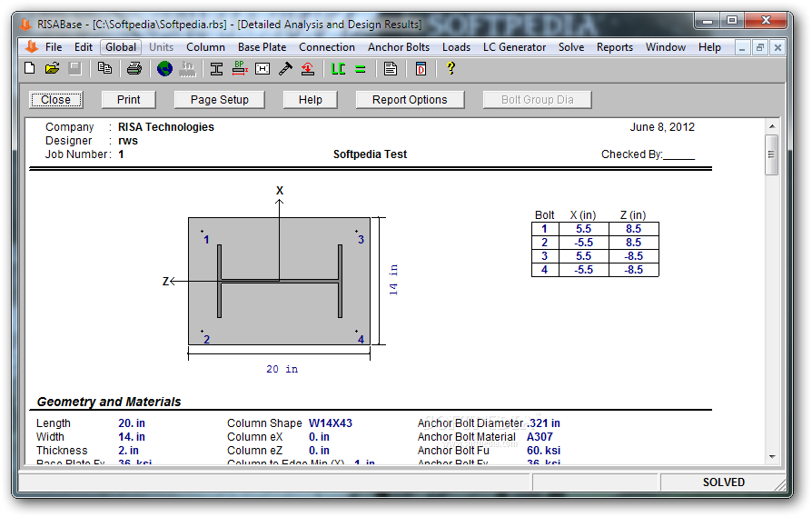Click the RISABase icon in the menu bar
This screenshot has width=812, height=517.
click(x=32, y=47)
